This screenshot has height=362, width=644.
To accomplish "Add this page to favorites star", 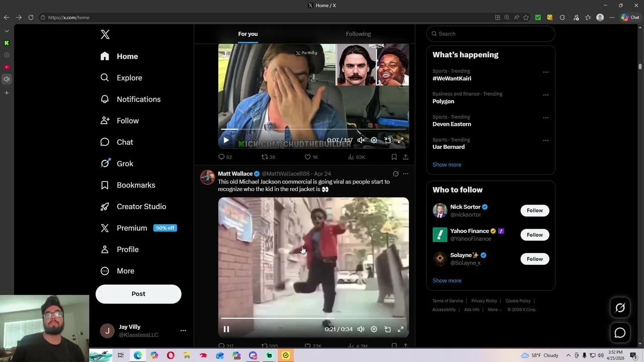I will click(526, 17).
